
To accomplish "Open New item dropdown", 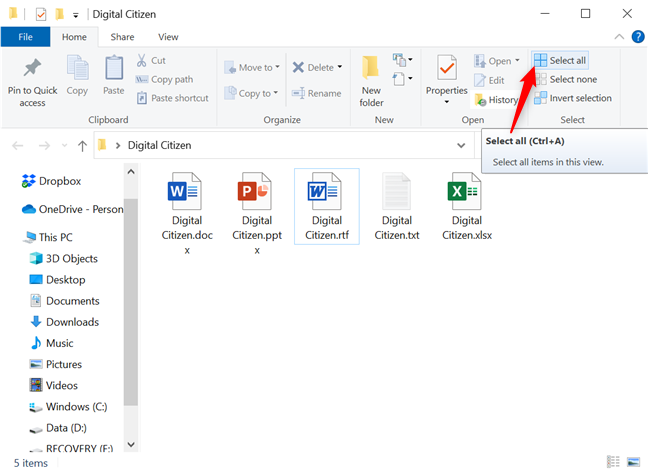I will pyautogui.click(x=403, y=60).
